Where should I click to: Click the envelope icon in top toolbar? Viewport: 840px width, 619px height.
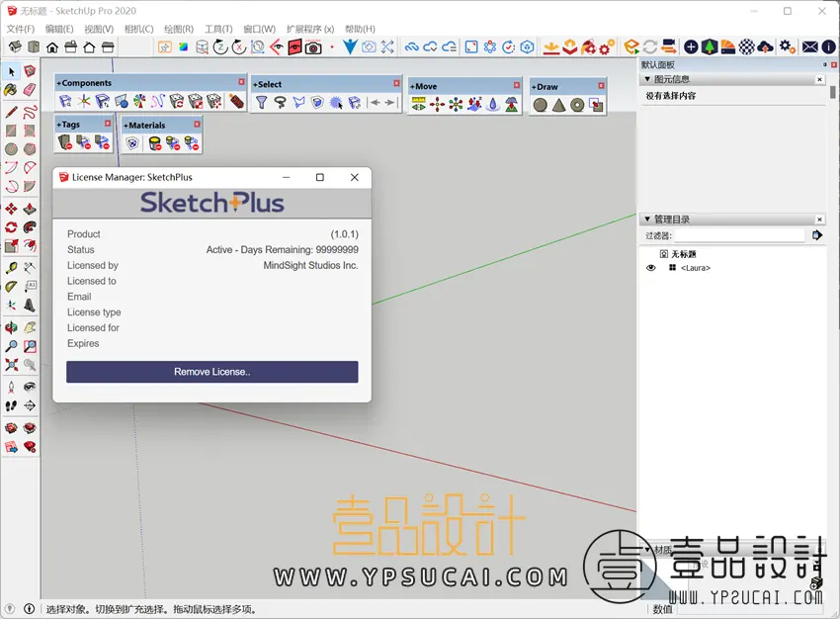click(810, 47)
